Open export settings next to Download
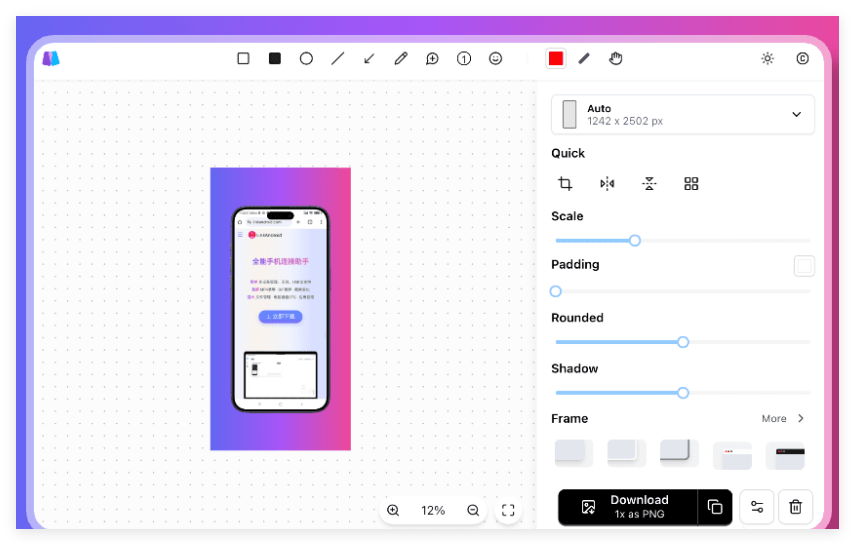 [757, 507]
